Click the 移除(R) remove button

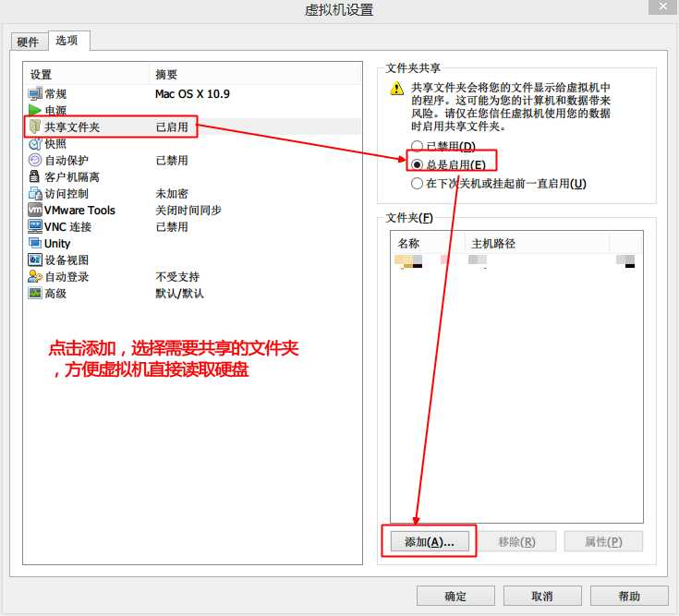(x=517, y=541)
